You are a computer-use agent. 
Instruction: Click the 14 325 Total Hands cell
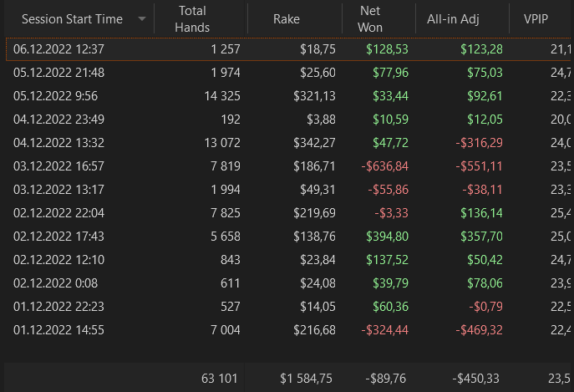tap(216, 96)
